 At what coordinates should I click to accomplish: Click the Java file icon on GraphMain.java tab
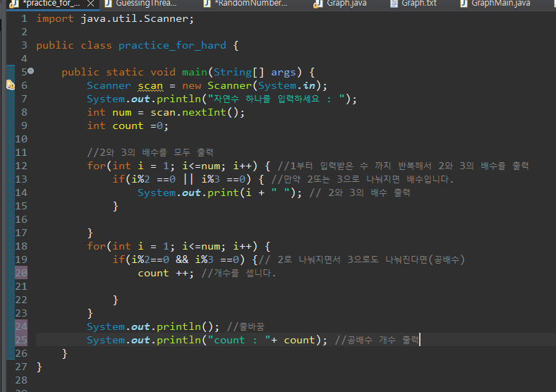[x=464, y=4]
